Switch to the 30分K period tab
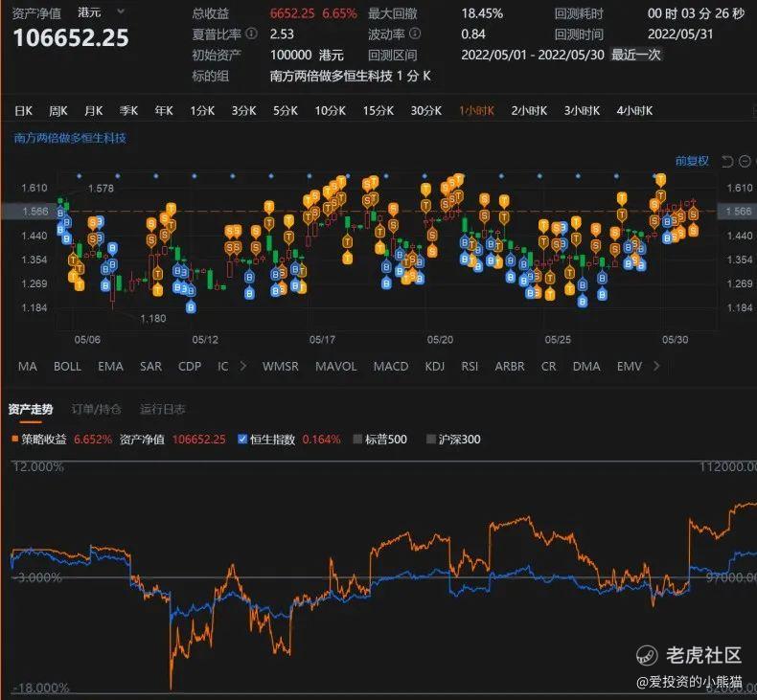 [426, 111]
